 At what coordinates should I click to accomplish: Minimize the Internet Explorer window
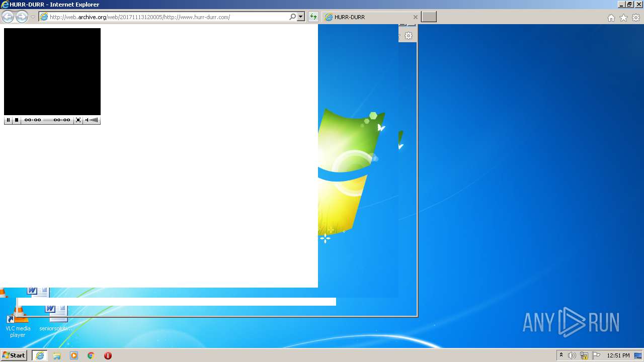[621, 5]
